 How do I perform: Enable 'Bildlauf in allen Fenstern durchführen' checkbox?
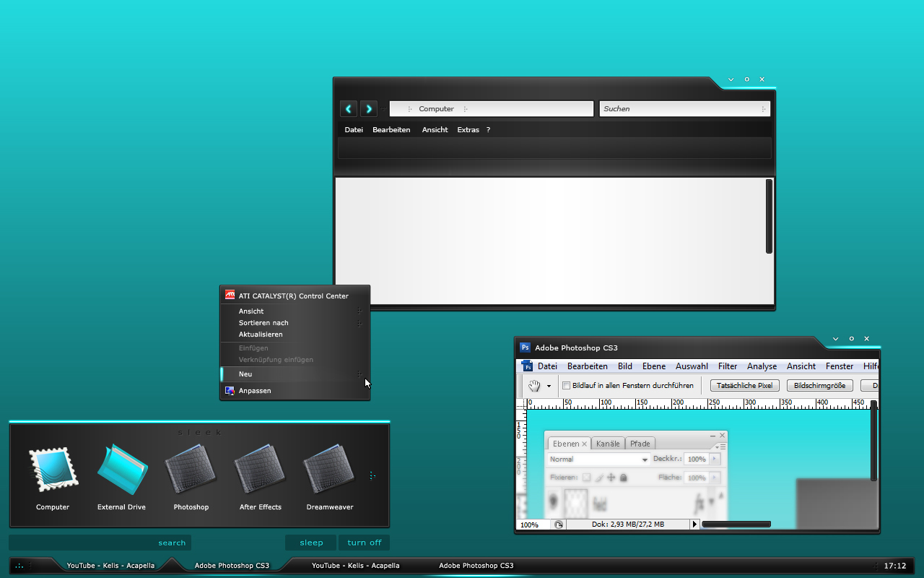coord(567,386)
